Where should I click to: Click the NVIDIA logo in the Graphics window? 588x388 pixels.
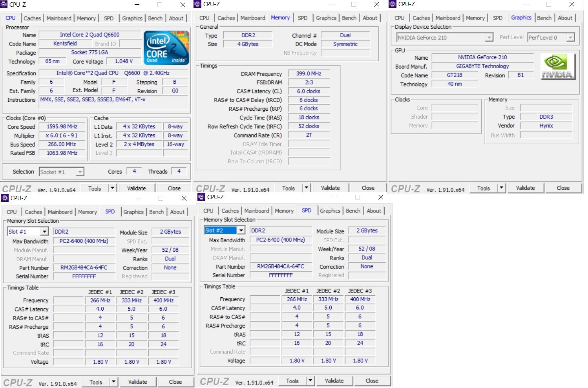point(558,67)
